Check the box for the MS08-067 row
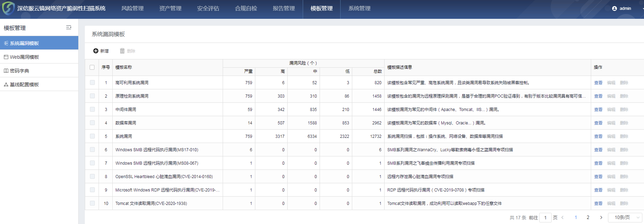Screen dimensions: 644x224 pos(92,163)
